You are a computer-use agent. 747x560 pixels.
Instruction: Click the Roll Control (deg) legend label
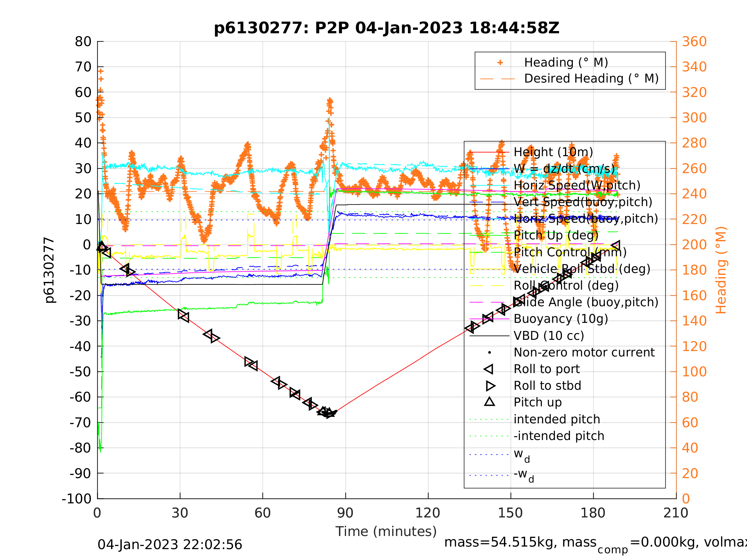pos(566,285)
